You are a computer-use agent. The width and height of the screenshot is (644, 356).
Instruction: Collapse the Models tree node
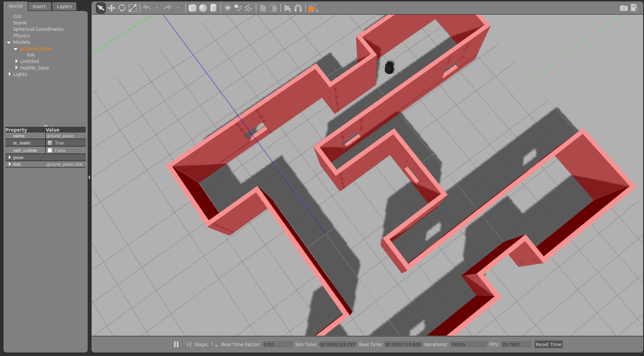[9, 42]
